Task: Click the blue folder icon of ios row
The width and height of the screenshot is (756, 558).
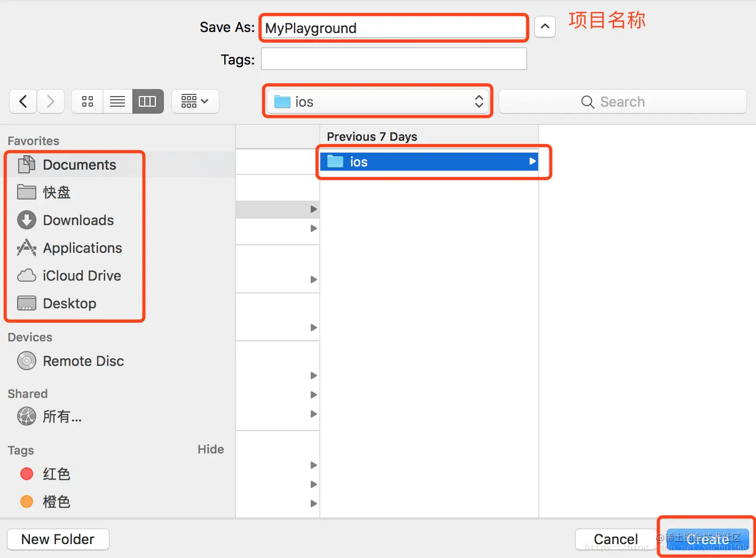Action: click(x=335, y=161)
